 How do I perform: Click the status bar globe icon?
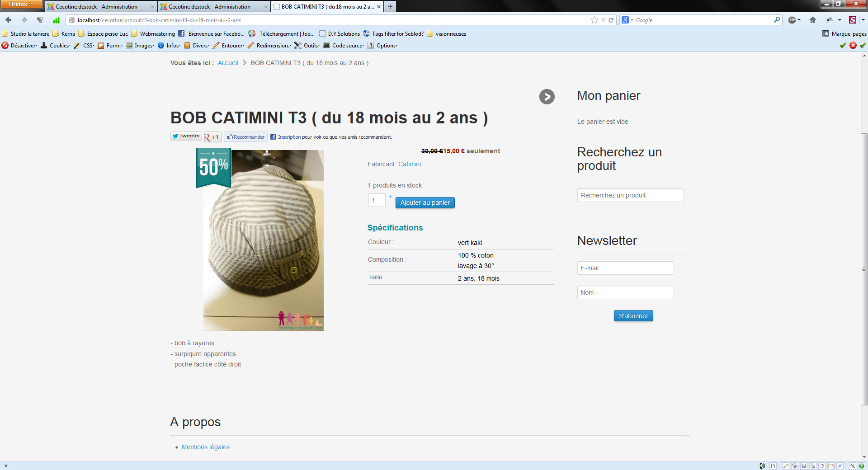(795, 466)
